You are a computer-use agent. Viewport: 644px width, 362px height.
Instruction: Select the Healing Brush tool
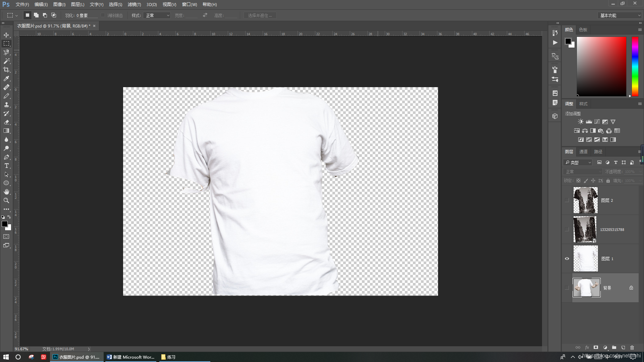(x=6, y=87)
